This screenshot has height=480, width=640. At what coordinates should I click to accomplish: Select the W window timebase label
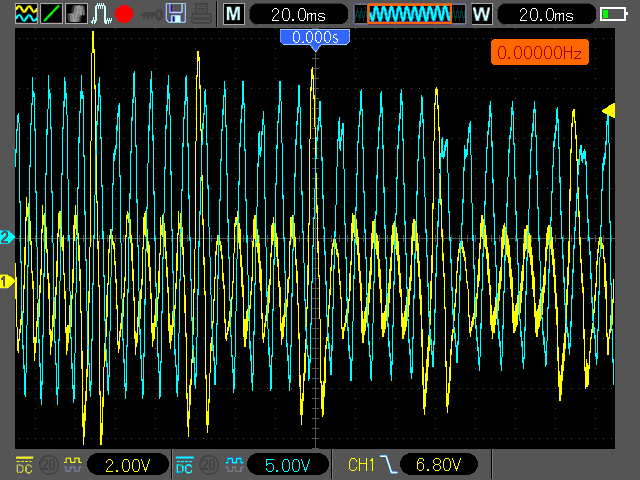coord(481,14)
